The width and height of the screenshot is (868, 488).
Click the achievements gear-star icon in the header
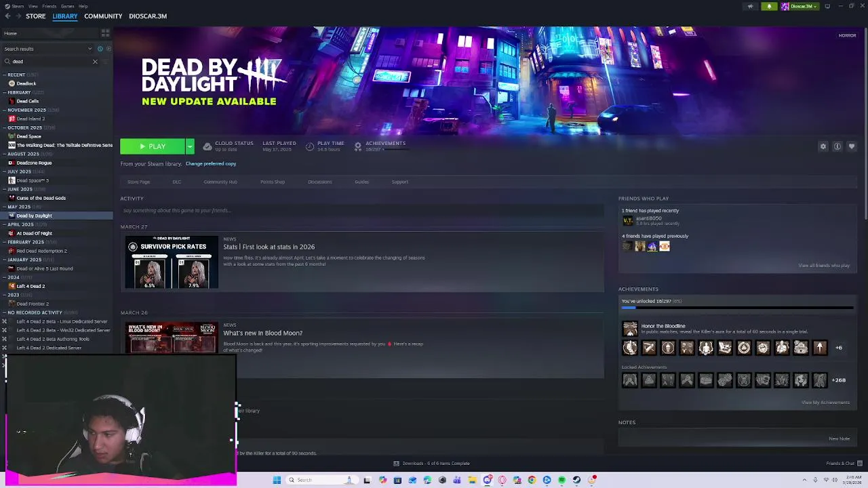358,146
